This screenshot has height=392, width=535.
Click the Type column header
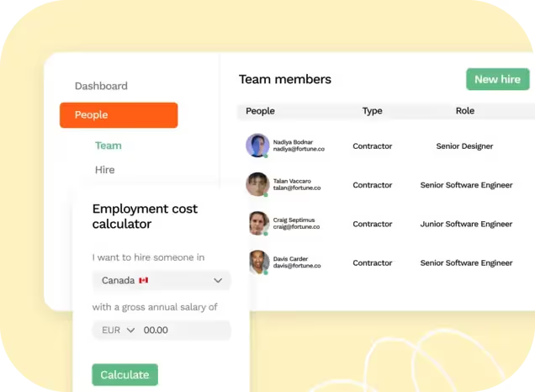[x=373, y=111]
